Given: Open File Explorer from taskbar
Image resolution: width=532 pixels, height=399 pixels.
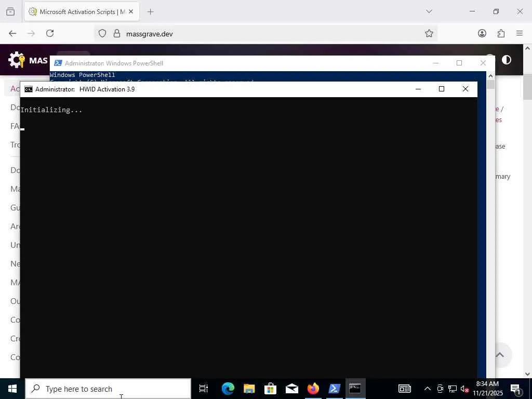Looking at the screenshot, I should point(249,389).
